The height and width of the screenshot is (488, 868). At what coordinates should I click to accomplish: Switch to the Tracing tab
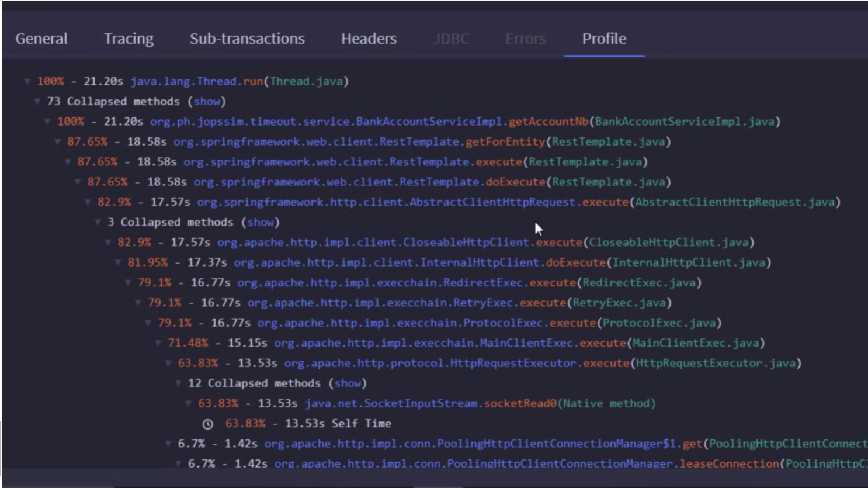click(129, 39)
